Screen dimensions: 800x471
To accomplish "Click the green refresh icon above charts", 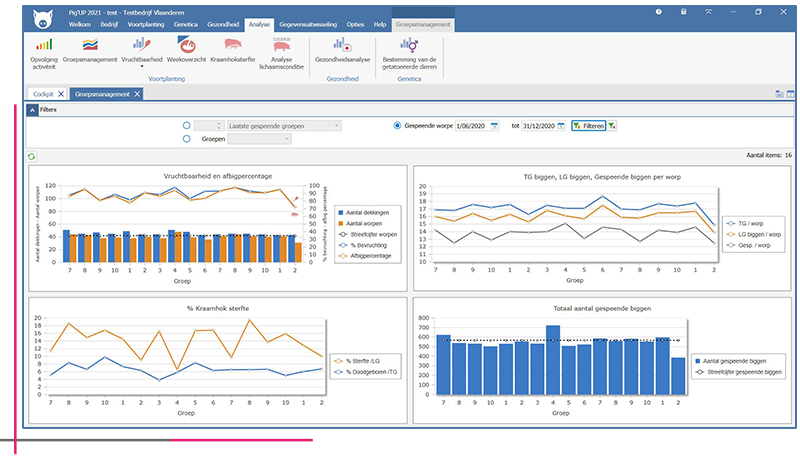I will pyautogui.click(x=31, y=156).
